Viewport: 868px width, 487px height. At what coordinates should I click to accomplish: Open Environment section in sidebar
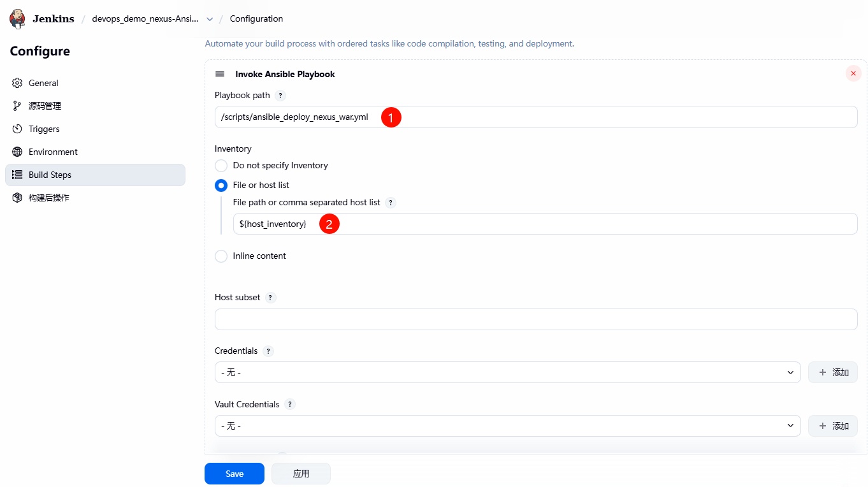pos(53,152)
